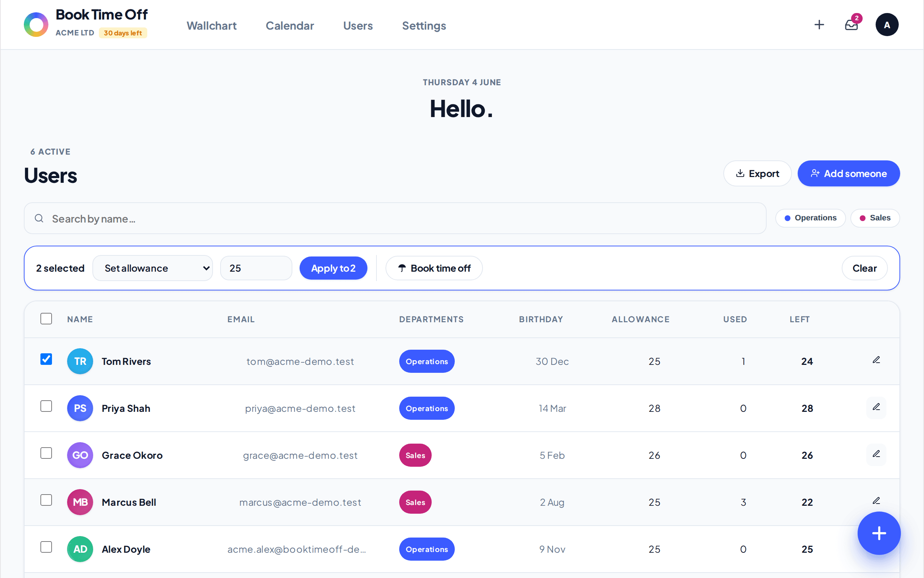Screen dimensions: 924x578
Task: Click the search magnifier icon
Action: pyautogui.click(x=39, y=218)
